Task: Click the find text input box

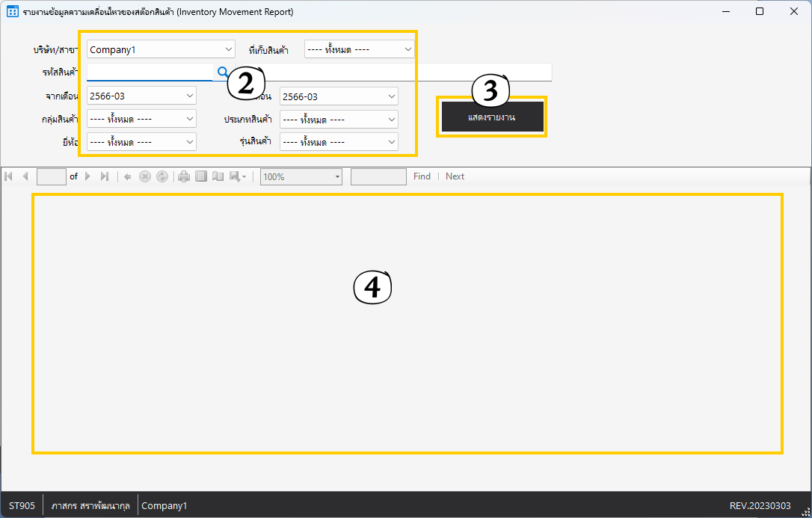Action: coord(378,176)
